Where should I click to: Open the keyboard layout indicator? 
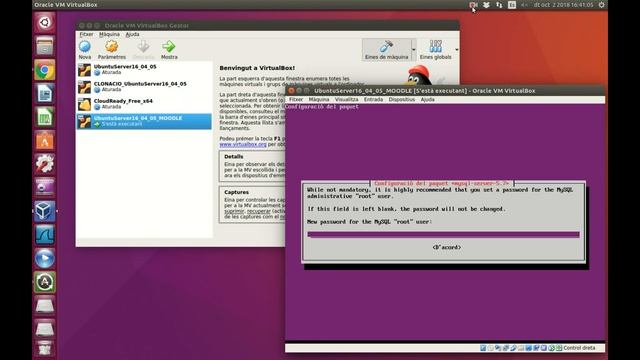[512, 5]
